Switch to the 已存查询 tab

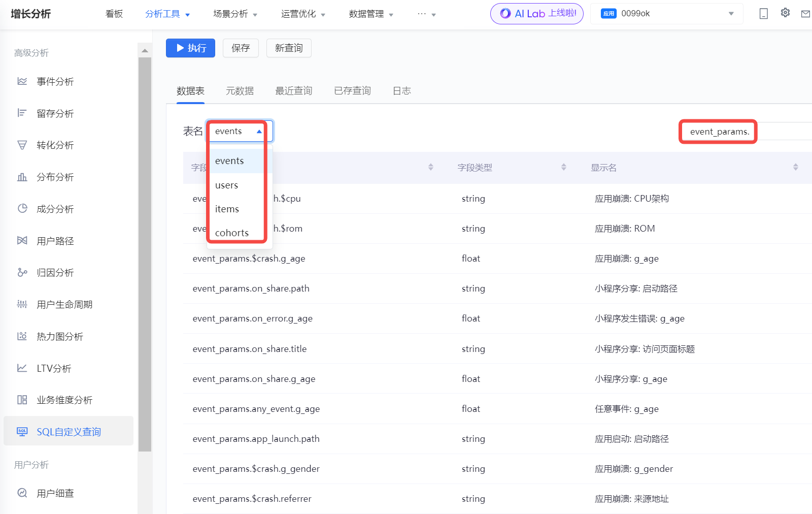(352, 90)
